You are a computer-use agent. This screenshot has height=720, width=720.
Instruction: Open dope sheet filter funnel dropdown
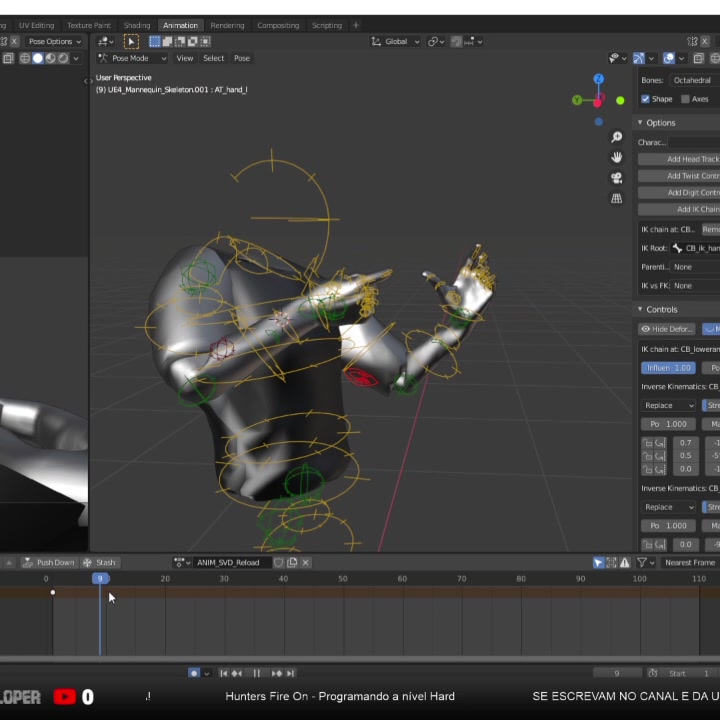[645, 562]
